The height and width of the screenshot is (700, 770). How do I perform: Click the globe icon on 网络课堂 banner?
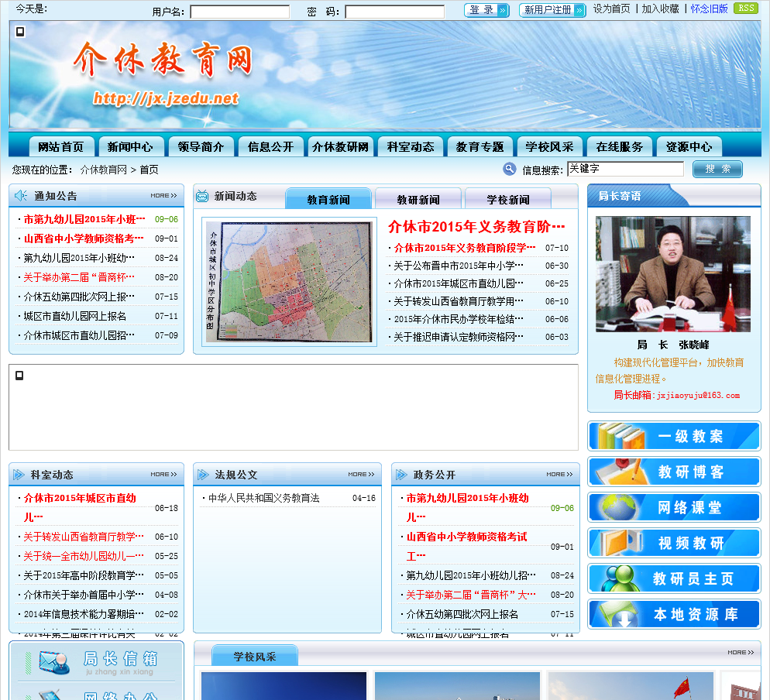619,507
